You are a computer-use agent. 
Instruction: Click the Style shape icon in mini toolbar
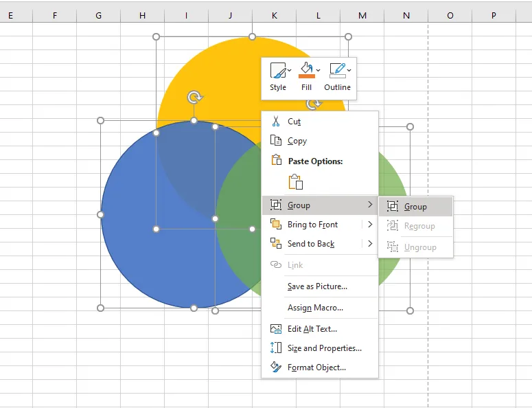click(x=277, y=71)
